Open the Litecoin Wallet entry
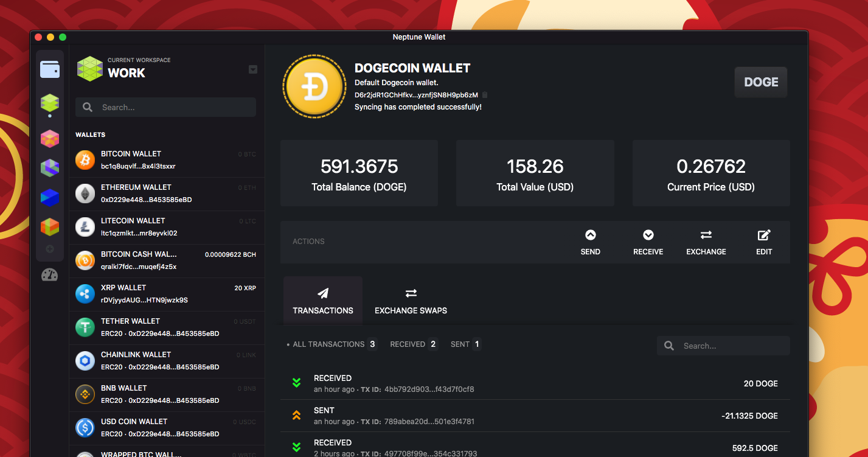Image resolution: width=868 pixels, height=457 pixels. [x=167, y=228]
